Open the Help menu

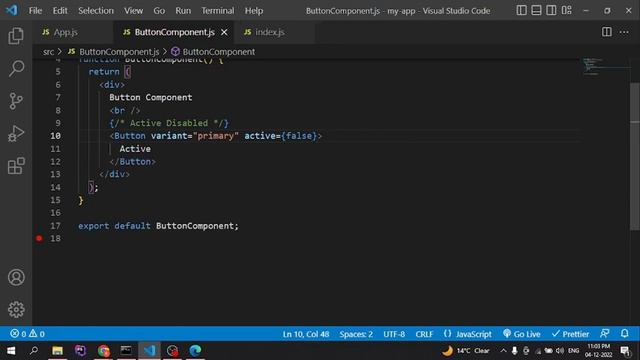[254, 11]
